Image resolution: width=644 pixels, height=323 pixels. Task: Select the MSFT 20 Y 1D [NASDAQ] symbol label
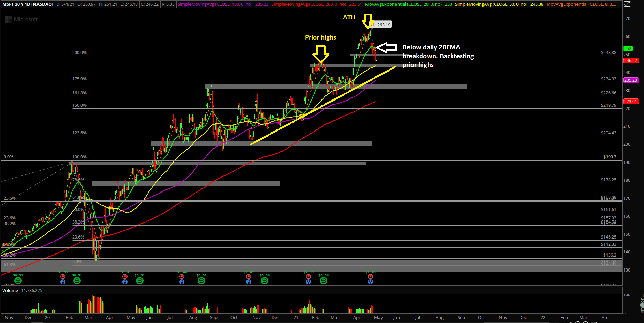[x=28, y=4]
